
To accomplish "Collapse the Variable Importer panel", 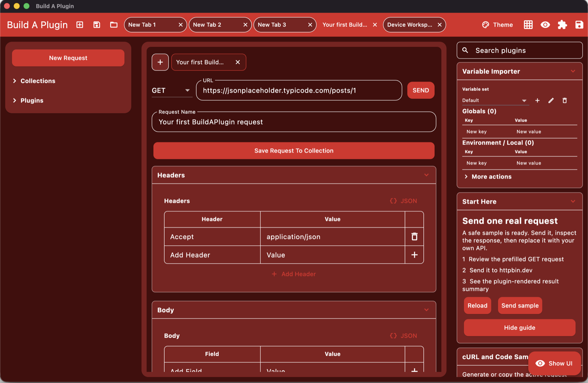I will [x=573, y=71].
